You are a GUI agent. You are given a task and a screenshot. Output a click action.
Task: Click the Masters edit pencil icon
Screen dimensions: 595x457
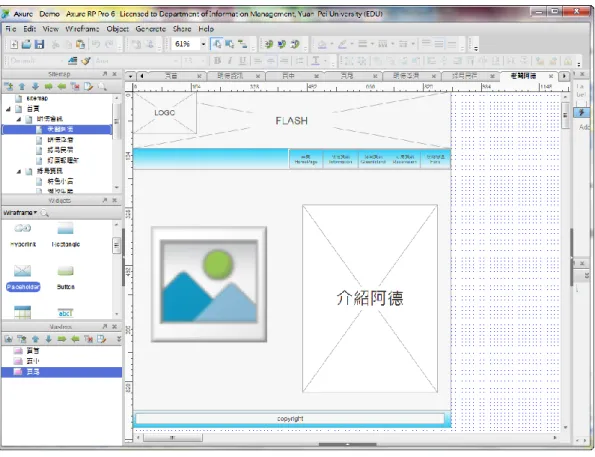click(102, 339)
